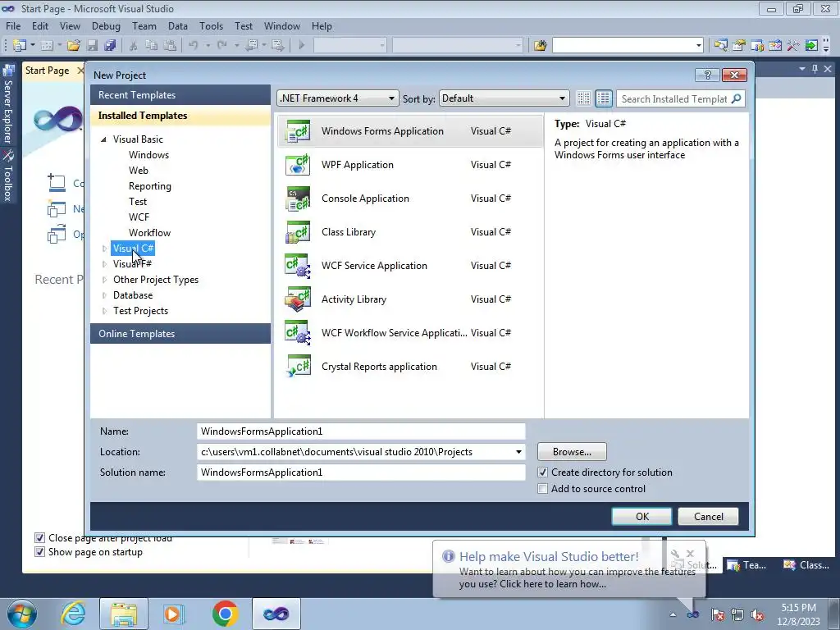Screen dimensions: 840x630
Task: Pick the Crystal Reports application icon
Action: (298, 367)
